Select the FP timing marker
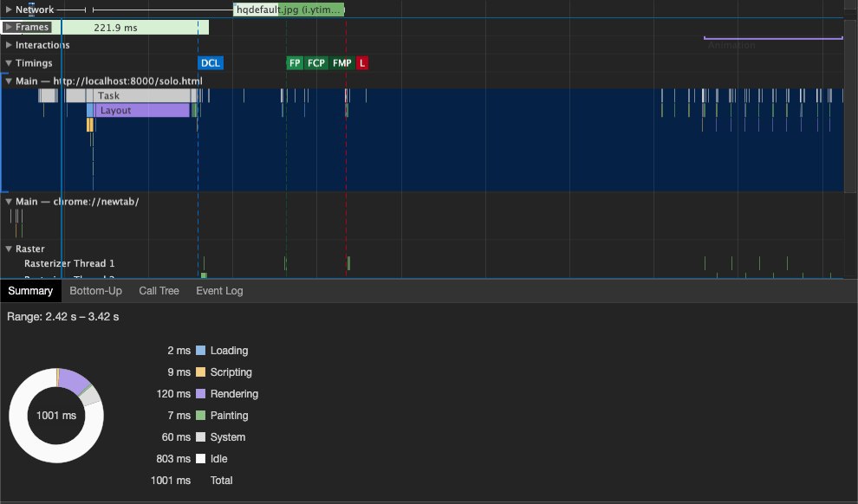 click(x=295, y=63)
